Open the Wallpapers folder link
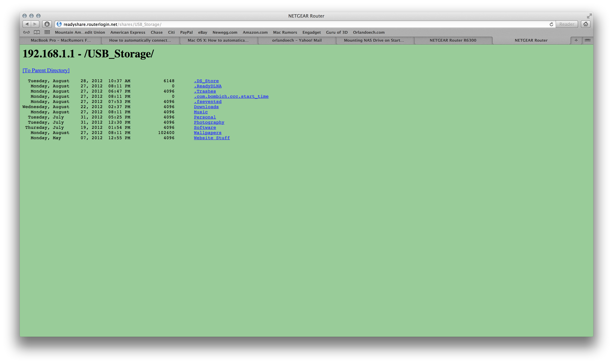The width and height of the screenshot is (613, 364). [208, 133]
